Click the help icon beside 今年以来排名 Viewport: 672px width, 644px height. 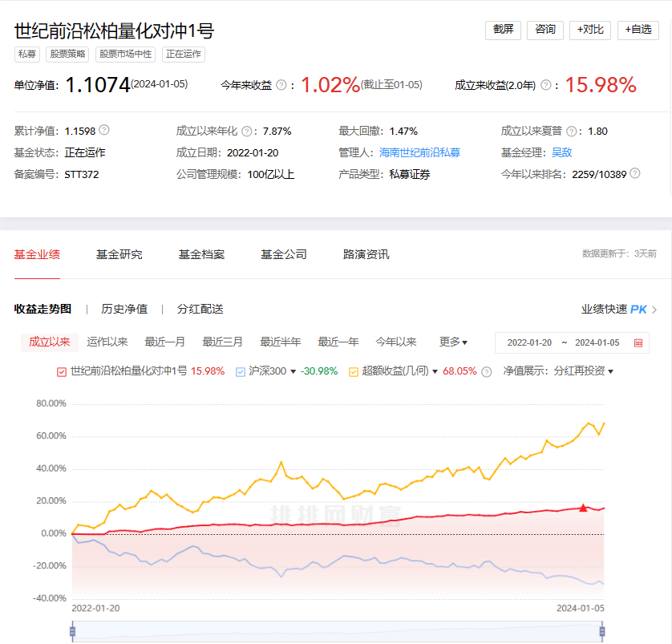[635, 173]
